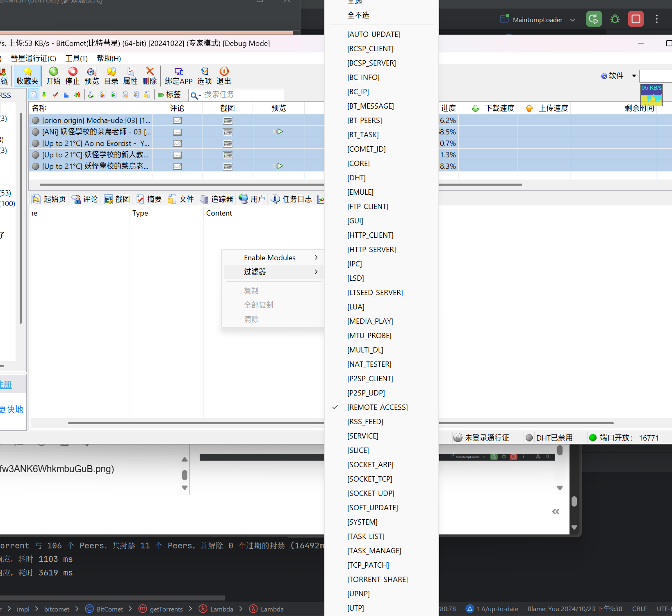
Task: Click the DHT已禁用 status icon
Action: tap(529, 438)
